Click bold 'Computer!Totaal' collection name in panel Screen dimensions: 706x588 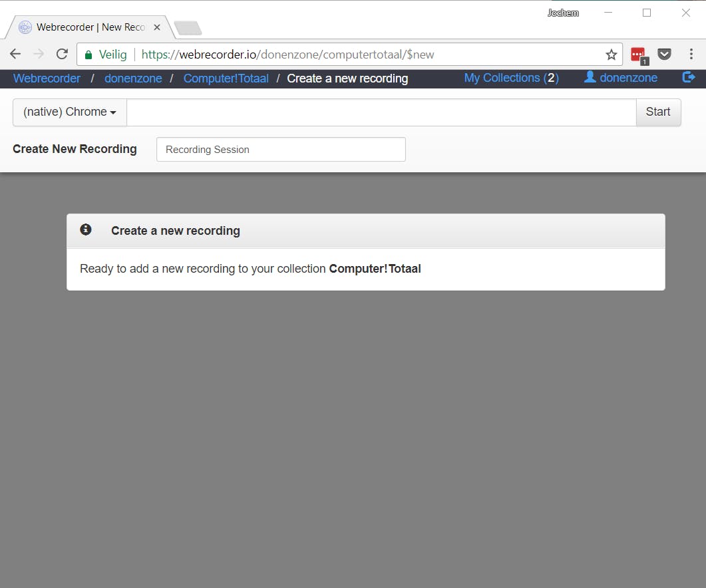click(x=375, y=269)
